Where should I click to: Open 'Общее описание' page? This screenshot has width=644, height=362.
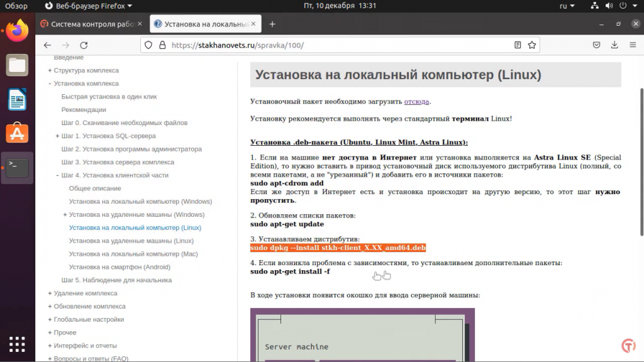[95, 189]
